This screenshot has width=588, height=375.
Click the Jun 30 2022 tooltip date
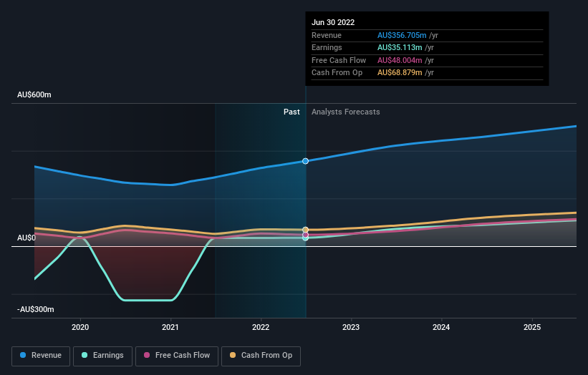333,22
